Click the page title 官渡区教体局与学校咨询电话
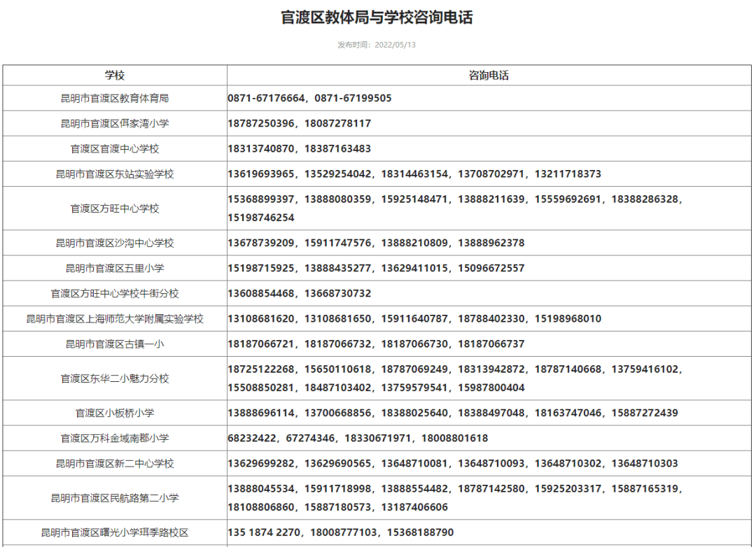This screenshot has width=756, height=547. click(377, 17)
